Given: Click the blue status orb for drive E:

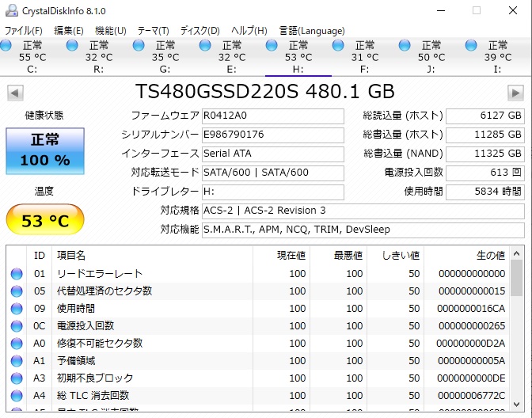Looking at the screenshot, I should click(205, 45).
